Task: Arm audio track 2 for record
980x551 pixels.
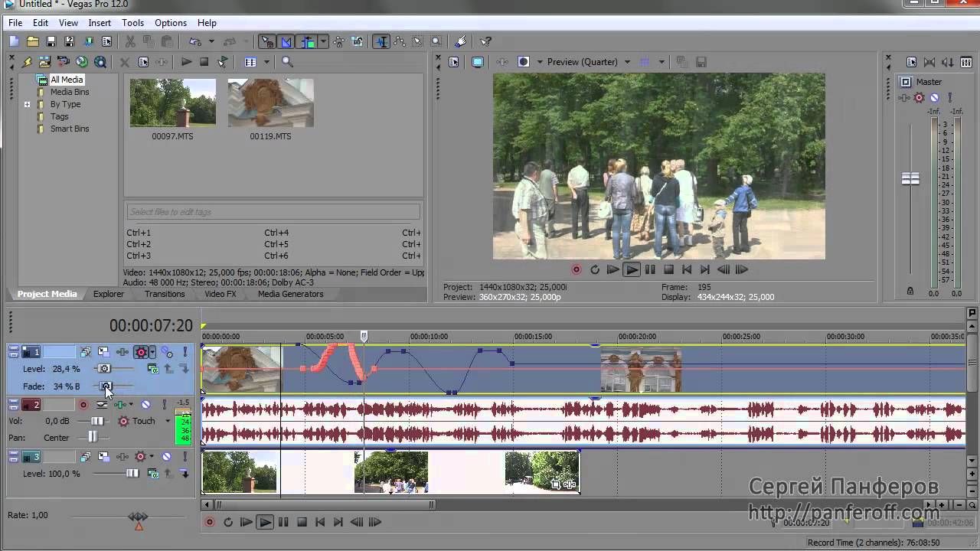Action: pyautogui.click(x=83, y=405)
